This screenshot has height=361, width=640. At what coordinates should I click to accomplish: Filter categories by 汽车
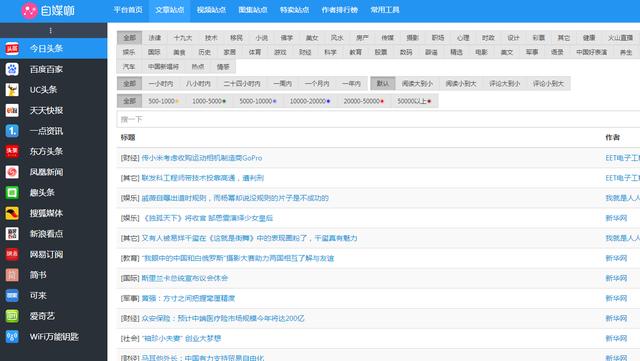(x=129, y=67)
